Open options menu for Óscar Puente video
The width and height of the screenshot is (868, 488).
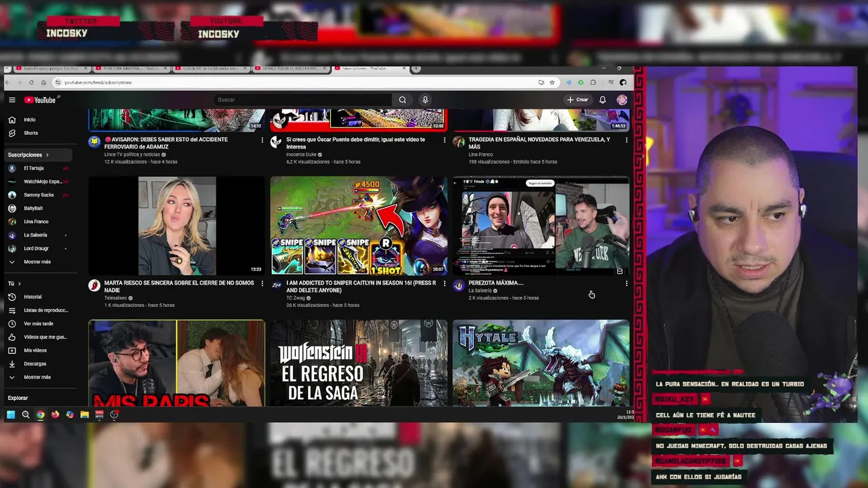[444, 140]
